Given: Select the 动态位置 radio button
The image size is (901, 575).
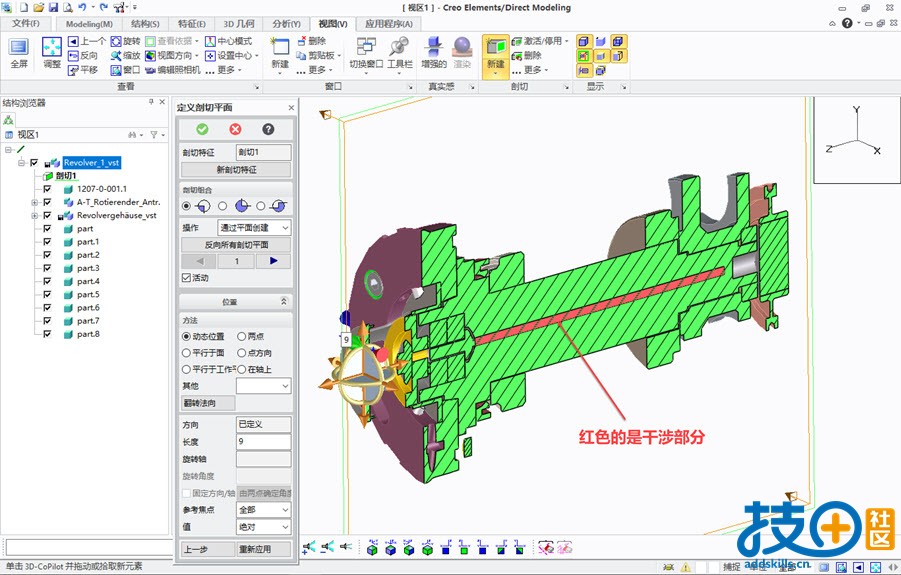Looking at the screenshot, I should 186,336.
